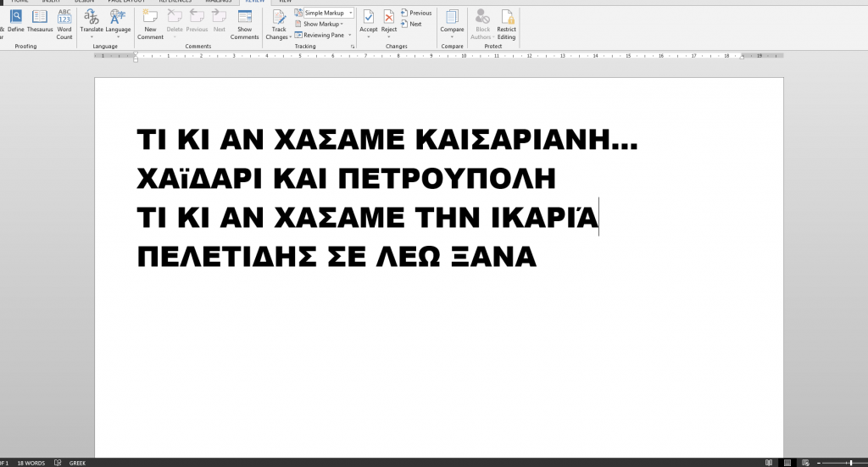
Task: Open the Thesaurus
Action: tap(40, 21)
